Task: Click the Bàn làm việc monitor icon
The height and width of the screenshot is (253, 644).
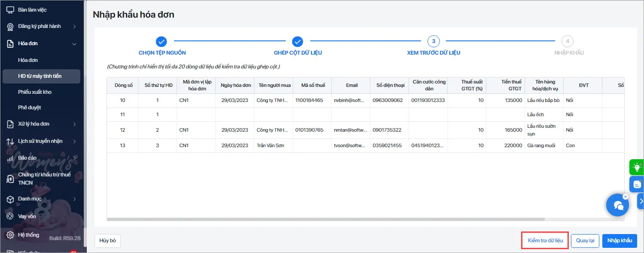Action: [x=10, y=9]
